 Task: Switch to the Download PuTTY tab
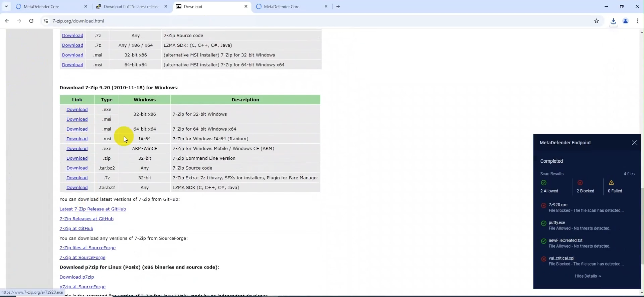point(132,6)
